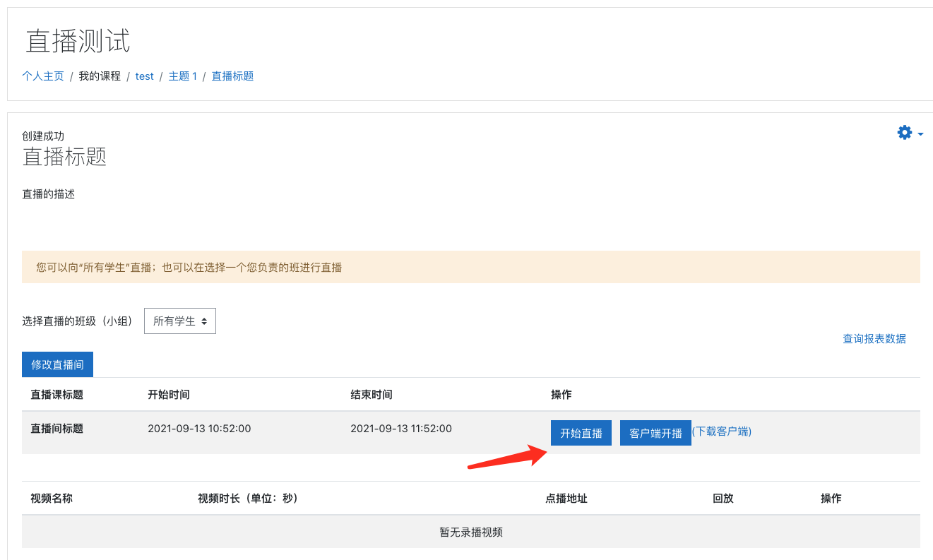Click start time 2021-09-13 10:52:00

click(199, 428)
